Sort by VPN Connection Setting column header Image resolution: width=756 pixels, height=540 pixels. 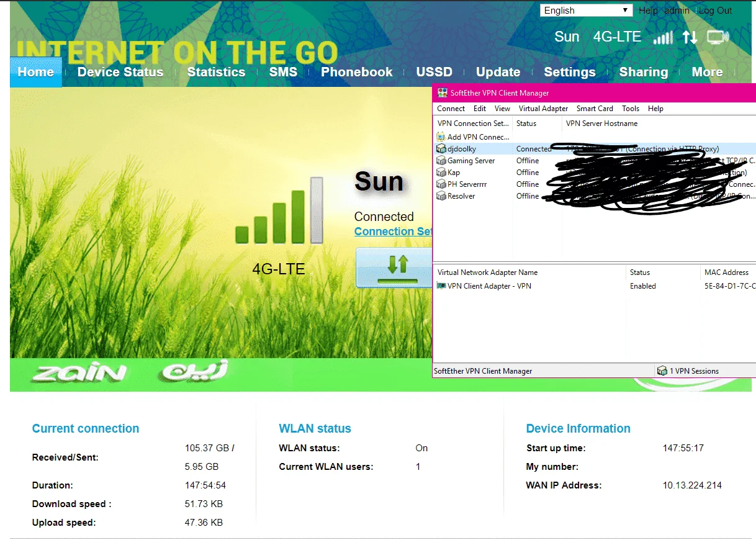pos(472,124)
